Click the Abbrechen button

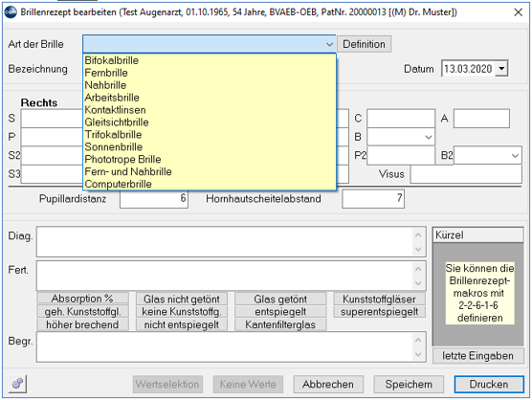point(328,384)
